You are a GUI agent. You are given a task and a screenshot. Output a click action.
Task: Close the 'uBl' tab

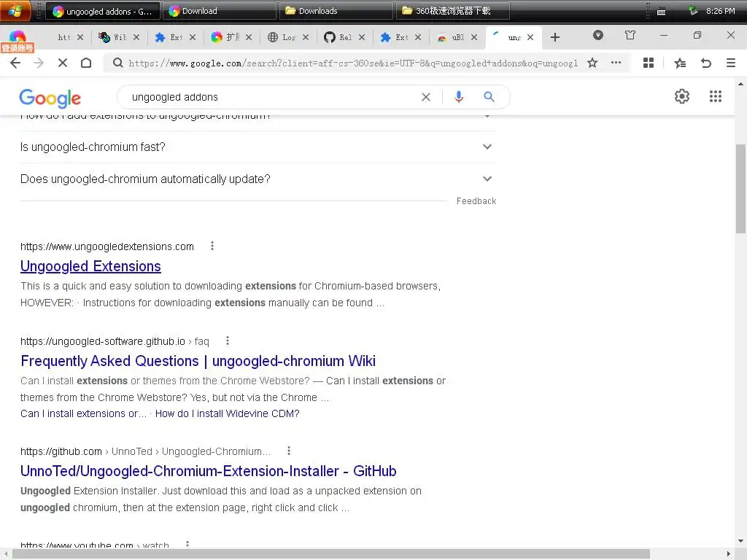point(474,37)
